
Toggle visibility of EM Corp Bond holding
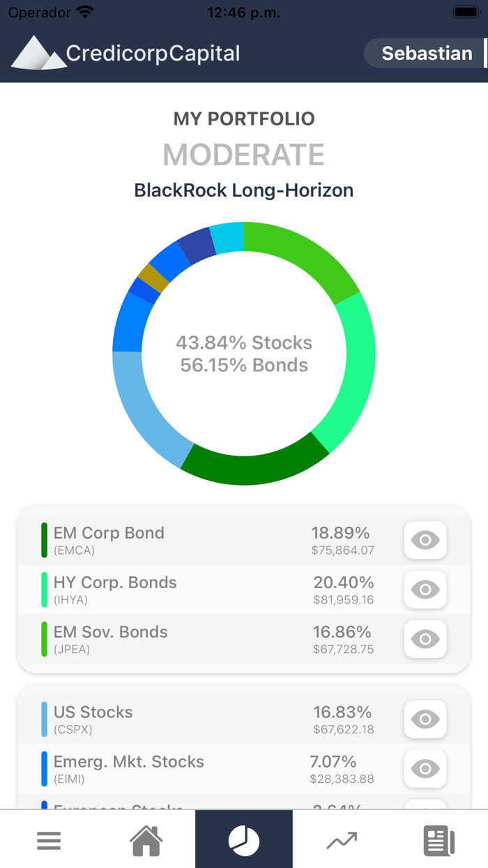[425, 540]
